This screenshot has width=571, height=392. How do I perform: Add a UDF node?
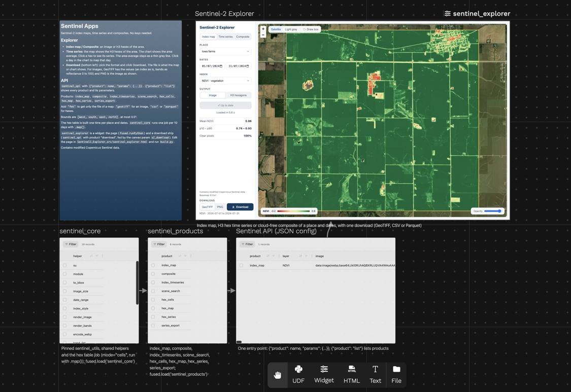298,375
